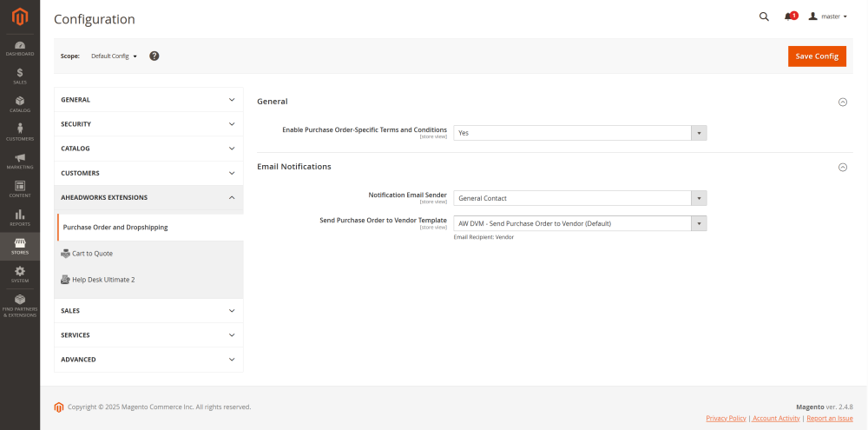Select the Help Desk Ultimate 2 item
Screen dimensions: 868x430
(98, 279)
